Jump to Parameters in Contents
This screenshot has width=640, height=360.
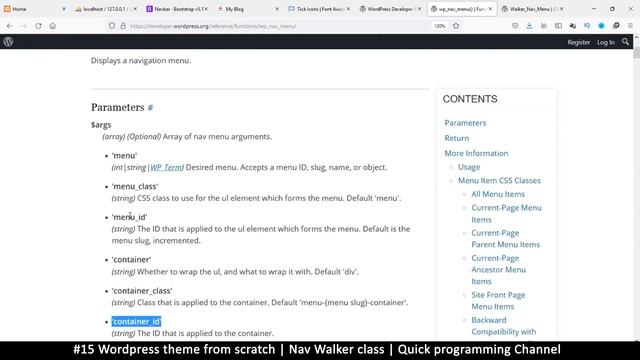coord(465,123)
